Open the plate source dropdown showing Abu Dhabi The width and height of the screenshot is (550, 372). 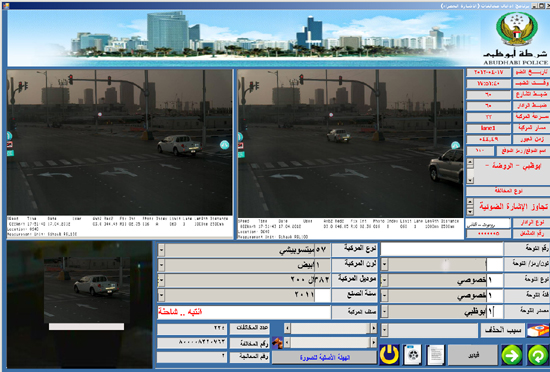(x=384, y=312)
